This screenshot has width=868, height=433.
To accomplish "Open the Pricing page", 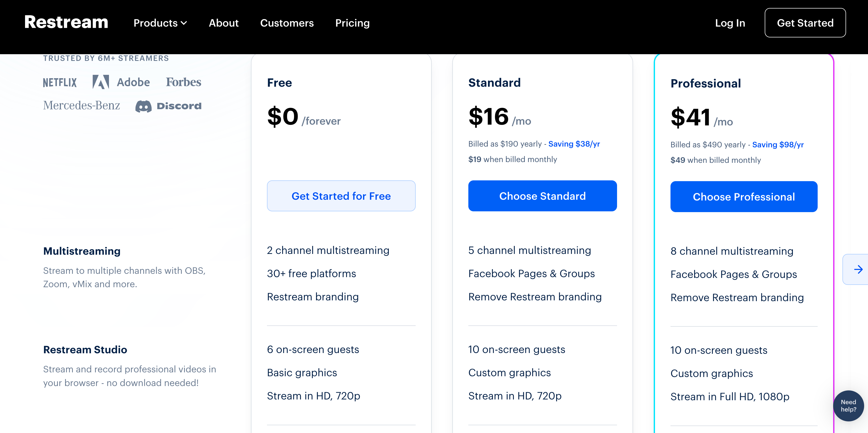I will [x=352, y=23].
